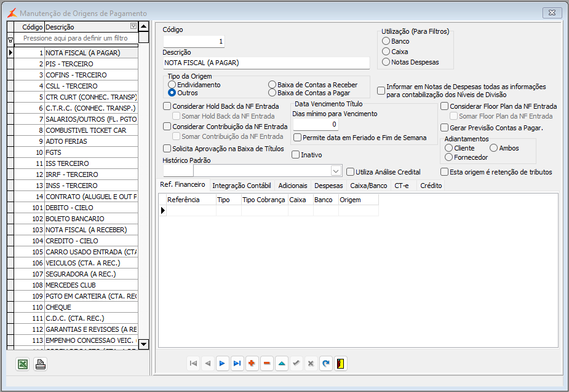Select the Notas Despesas radio button
The height and width of the screenshot is (392, 569).
[x=386, y=62]
